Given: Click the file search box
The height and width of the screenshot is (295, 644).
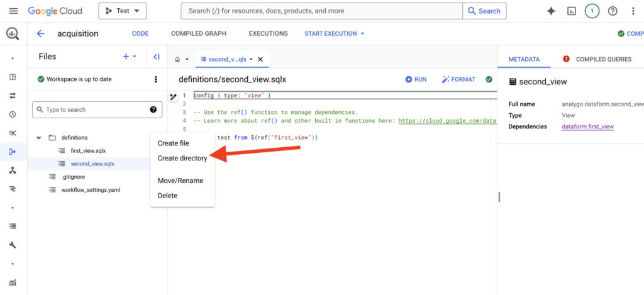Looking at the screenshot, I should (97, 109).
